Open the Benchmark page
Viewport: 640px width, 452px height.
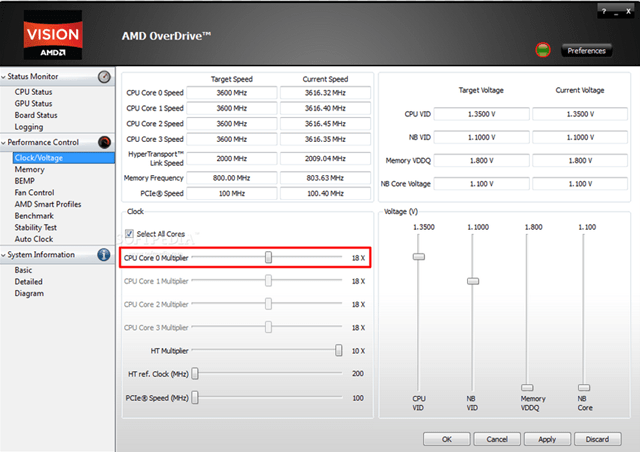(x=34, y=216)
